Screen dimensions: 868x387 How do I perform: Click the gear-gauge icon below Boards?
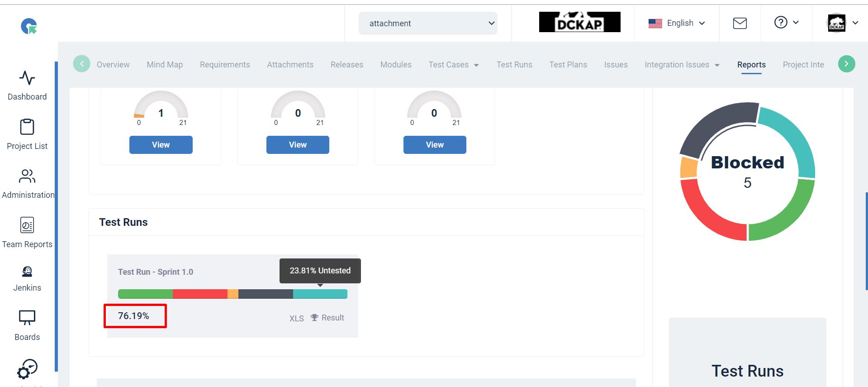coord(27,369)
